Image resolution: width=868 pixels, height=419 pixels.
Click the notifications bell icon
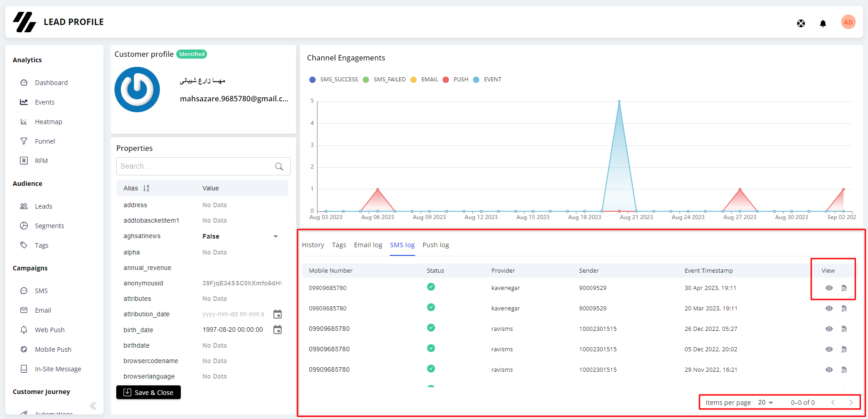tap(823, 23)
